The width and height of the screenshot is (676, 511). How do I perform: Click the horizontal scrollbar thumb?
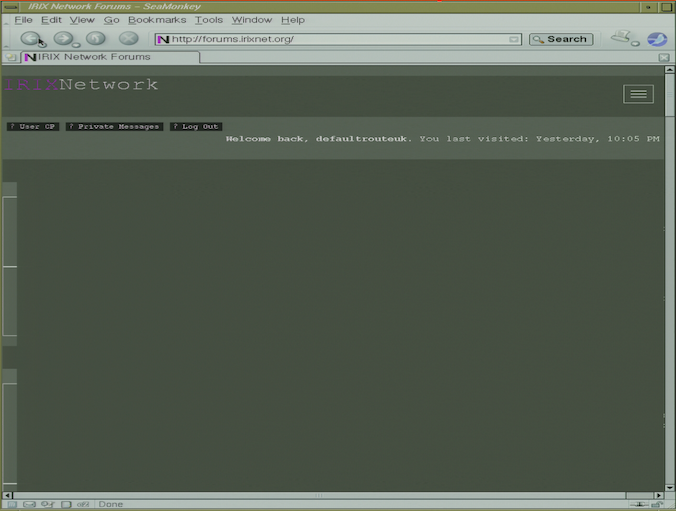point(319,495)
